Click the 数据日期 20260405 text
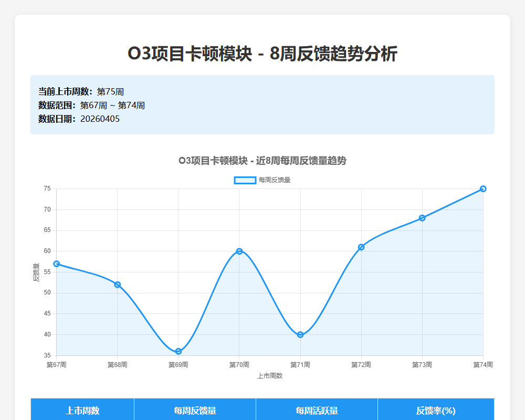The height and width of the screenshot is (420, 525). click(79, 119)
